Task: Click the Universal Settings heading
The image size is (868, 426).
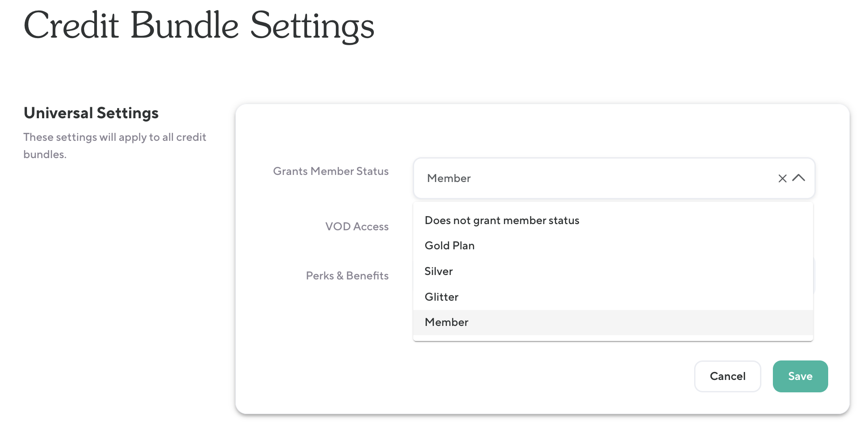Action: pyautogui.click(x=91, y=113)
